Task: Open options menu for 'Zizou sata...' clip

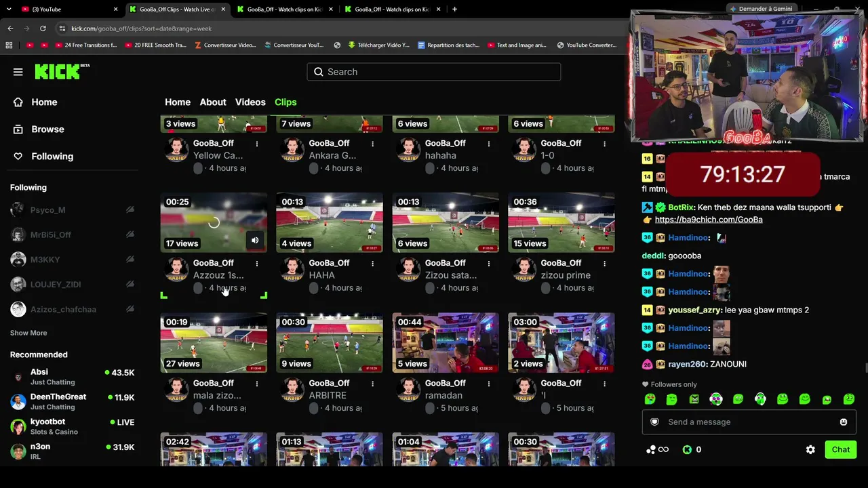Action: click(x=488, y=264)
